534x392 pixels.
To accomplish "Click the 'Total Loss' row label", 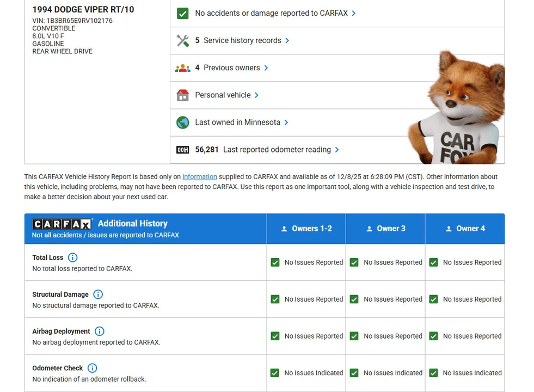I will click(x=48, y=258).
